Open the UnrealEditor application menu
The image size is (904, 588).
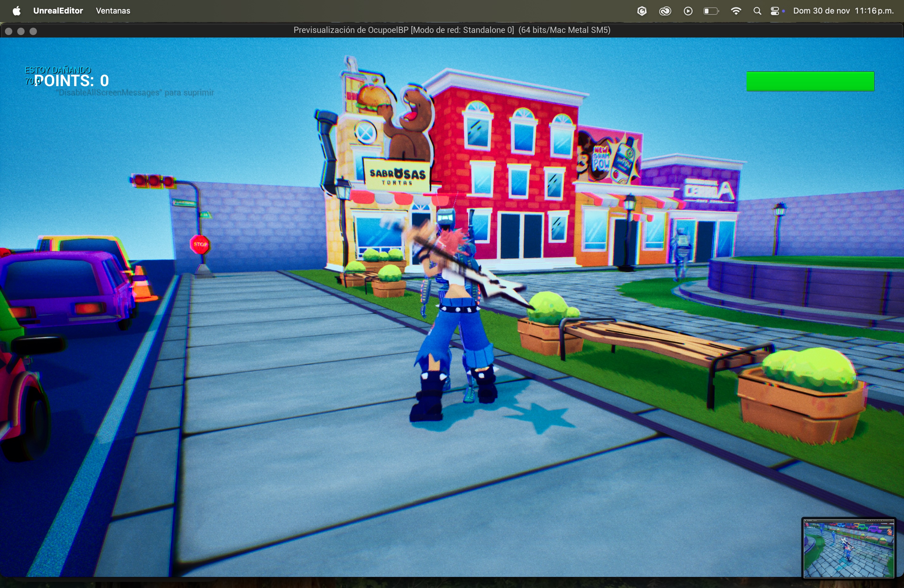click(58, 11)
